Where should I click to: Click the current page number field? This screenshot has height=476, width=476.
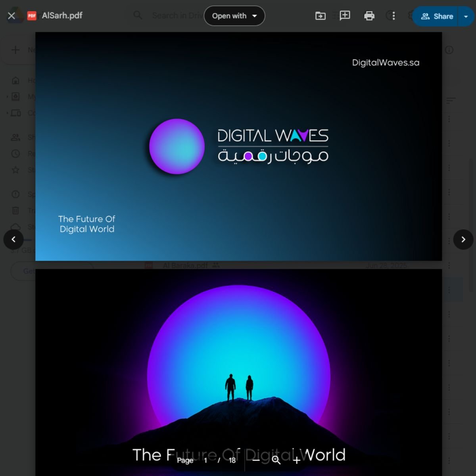click(x=205, y=460)
